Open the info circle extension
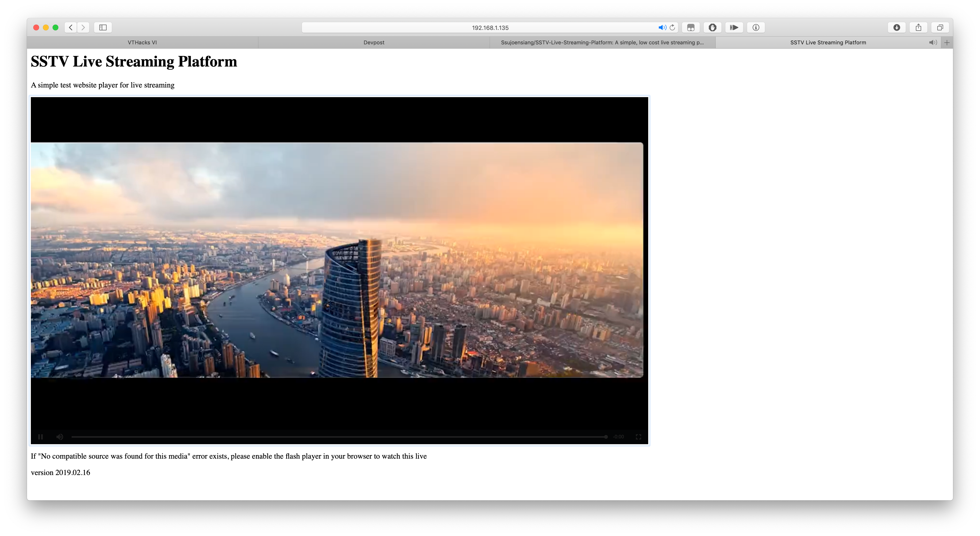 (x=756, y=27)
